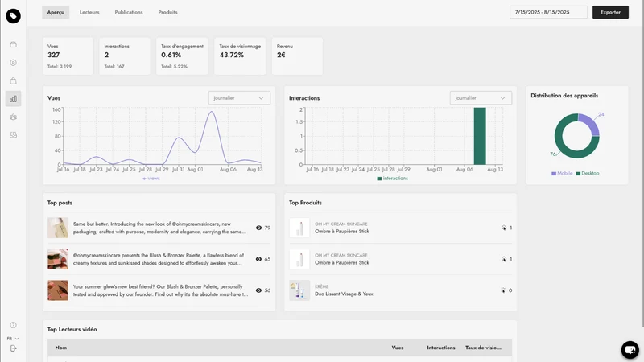Open Vues chart Journalier dropdown
644x362 pixels.
click(239, 97)
